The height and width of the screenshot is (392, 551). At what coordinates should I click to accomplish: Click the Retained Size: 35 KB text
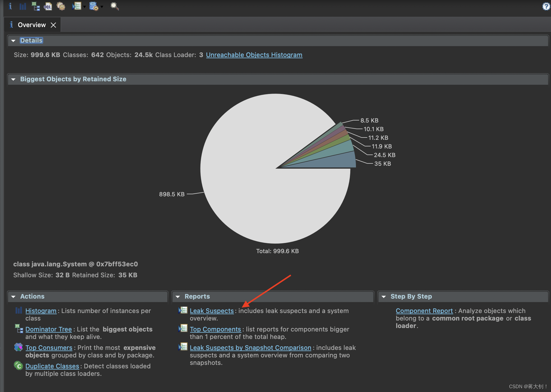click(x=105, y=275)
